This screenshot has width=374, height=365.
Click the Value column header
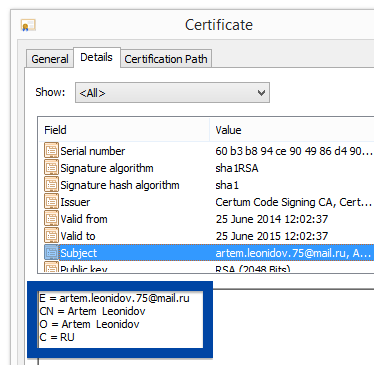click(x=292, y=130)
